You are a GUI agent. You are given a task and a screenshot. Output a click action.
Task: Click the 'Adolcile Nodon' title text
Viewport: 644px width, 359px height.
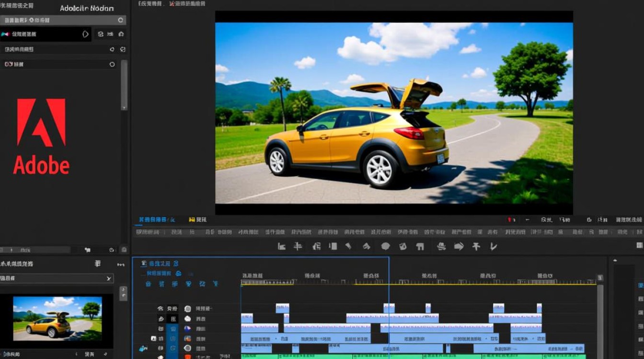87,8
